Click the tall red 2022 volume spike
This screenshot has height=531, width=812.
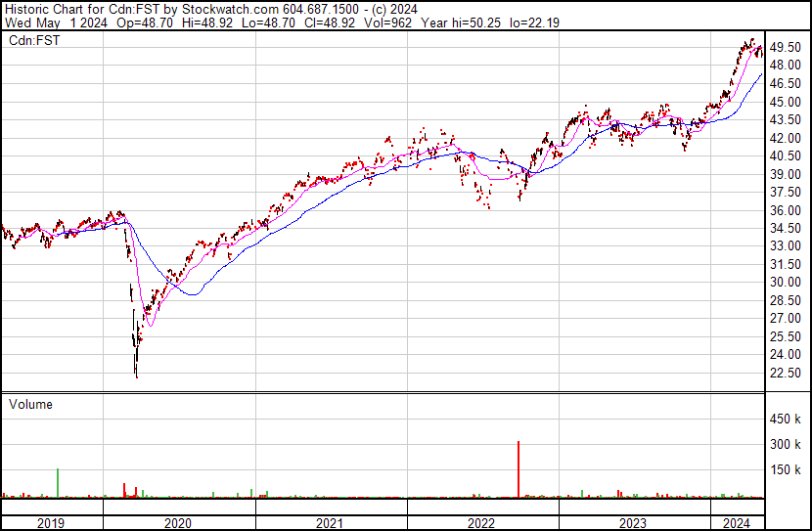[519, 469]
